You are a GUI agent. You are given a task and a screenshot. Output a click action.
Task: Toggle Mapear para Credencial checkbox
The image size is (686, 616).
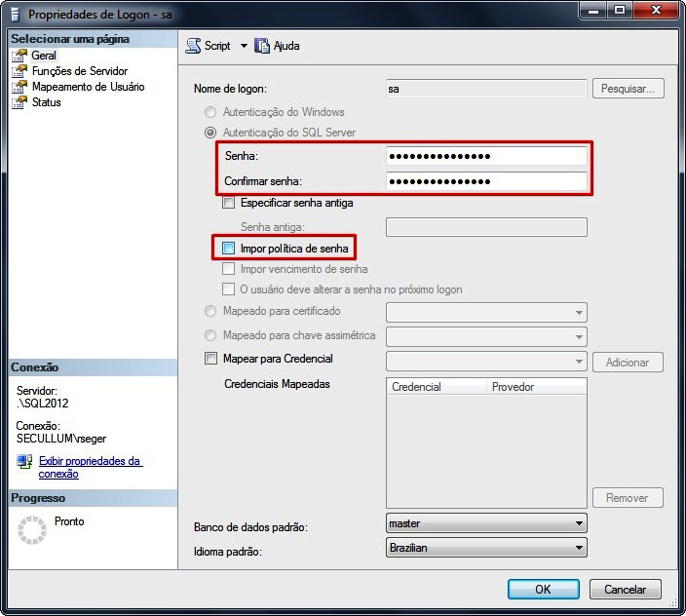pos(211,359)
